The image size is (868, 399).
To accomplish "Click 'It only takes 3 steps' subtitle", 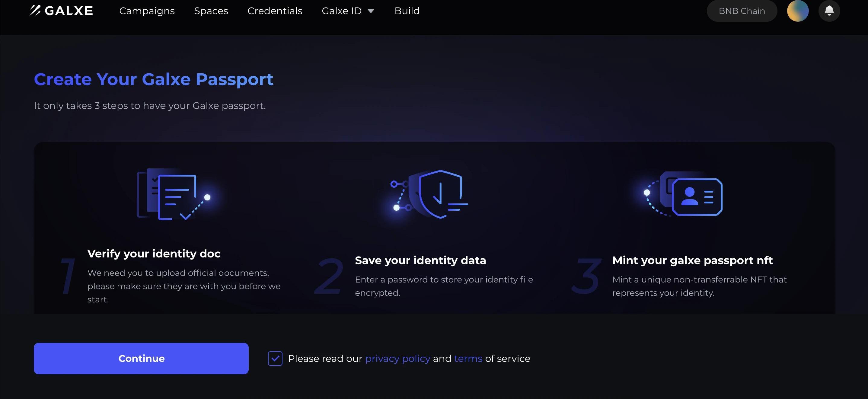I will pyautogui.click(x=150, y=105).
